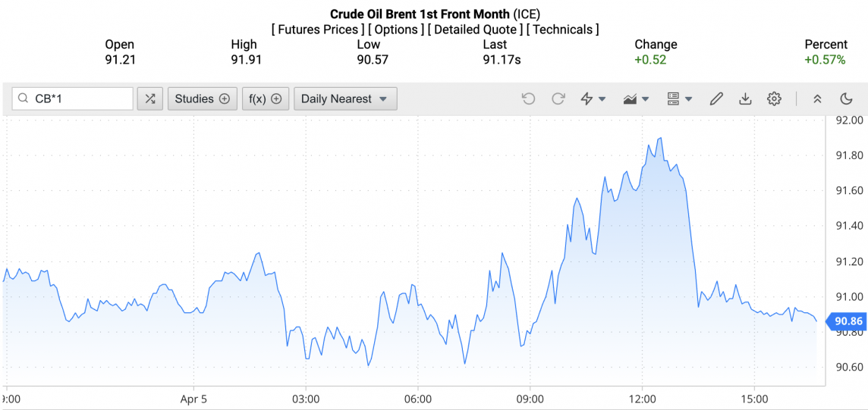Open chart settings gear

tap(774, 99)
